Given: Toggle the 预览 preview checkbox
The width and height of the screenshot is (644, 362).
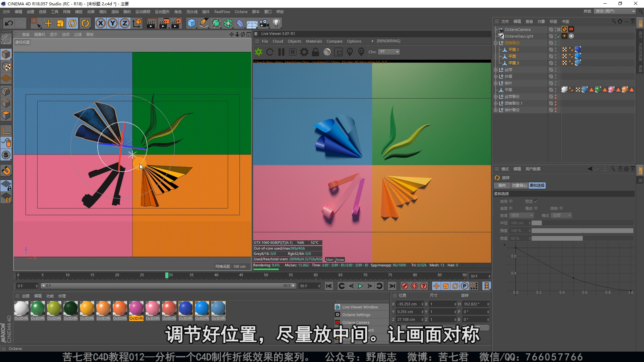Looking at the screenshot, I should coord(536,201).
